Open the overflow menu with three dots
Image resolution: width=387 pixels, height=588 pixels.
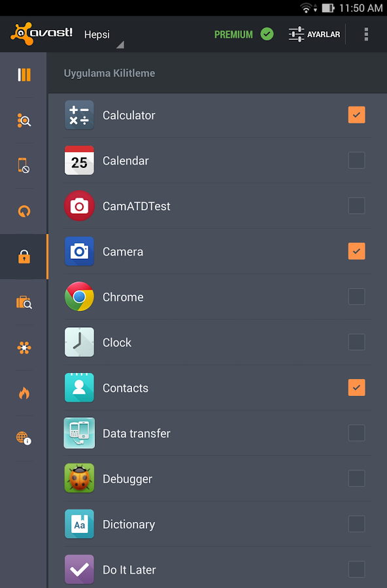366,34
